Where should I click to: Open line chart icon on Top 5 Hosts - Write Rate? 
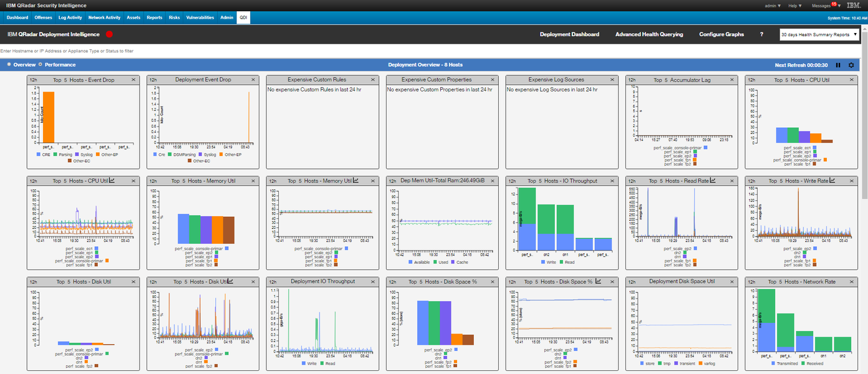(x=832, y=181)
